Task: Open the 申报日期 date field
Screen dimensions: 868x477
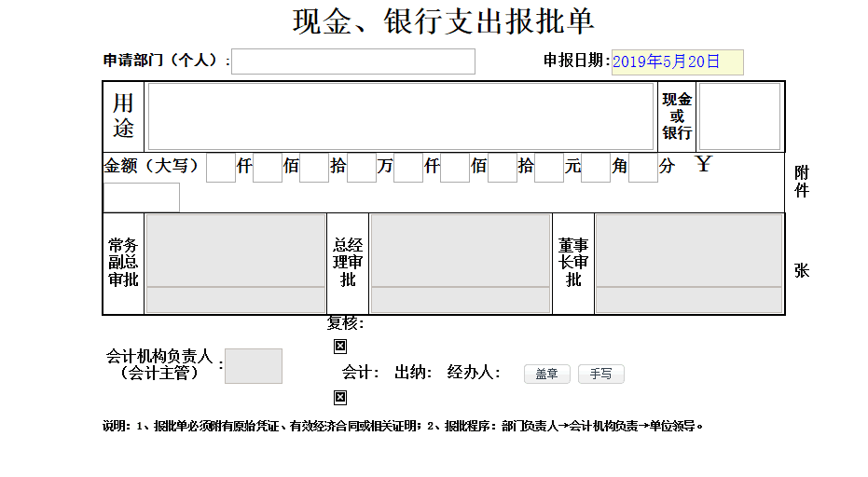Action: click(x=677, y=62)
